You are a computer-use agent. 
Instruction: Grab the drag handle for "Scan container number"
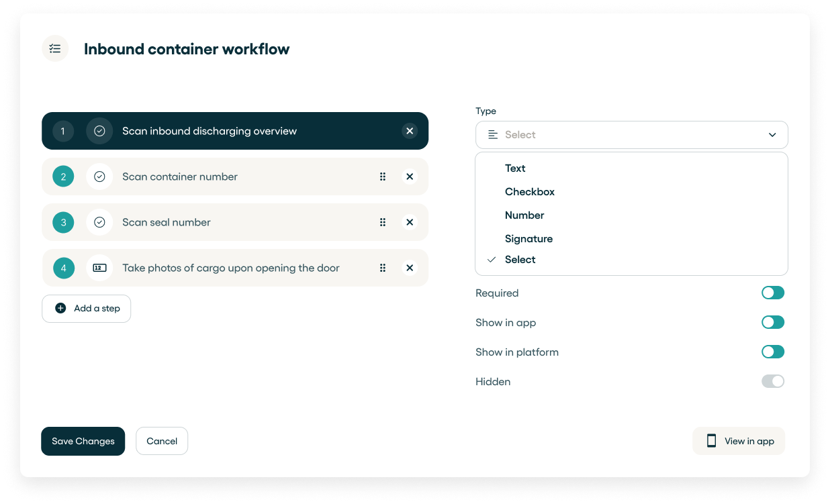pos(383,177)
